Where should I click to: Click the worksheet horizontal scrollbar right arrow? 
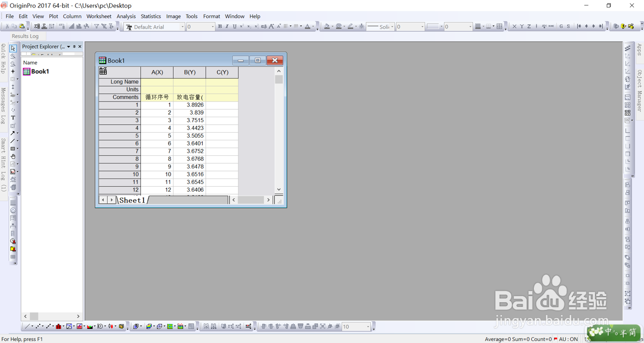268,200
